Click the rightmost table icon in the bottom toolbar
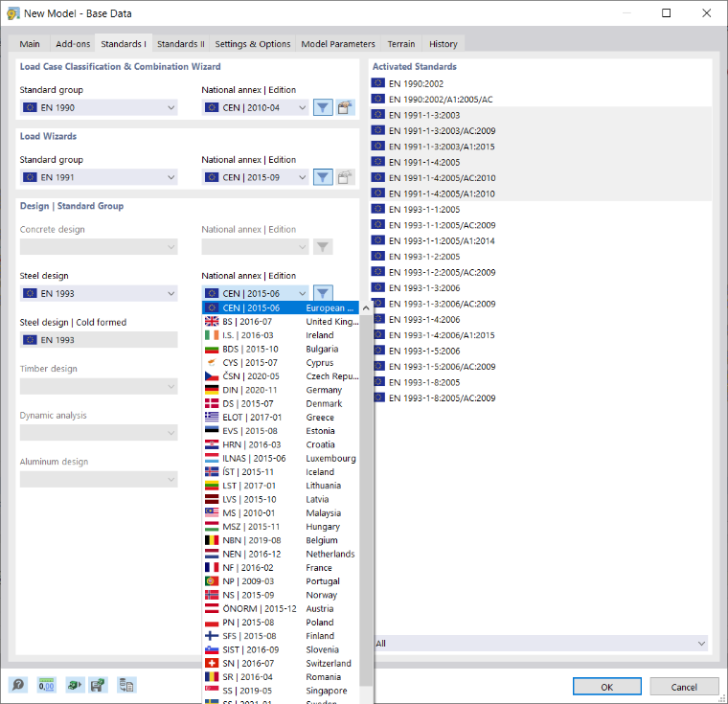Screen dimensions: 728x704 (126, 685)
